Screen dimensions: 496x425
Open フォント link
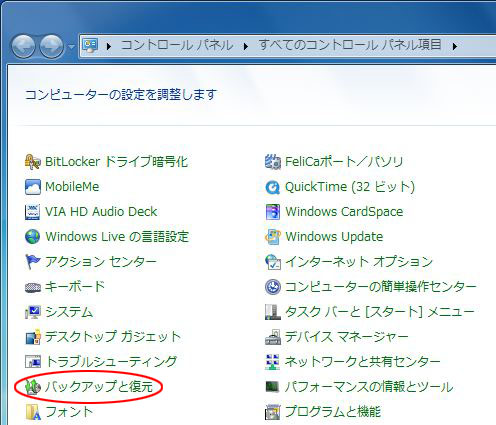pyautogui.click(x=69, y=412)
